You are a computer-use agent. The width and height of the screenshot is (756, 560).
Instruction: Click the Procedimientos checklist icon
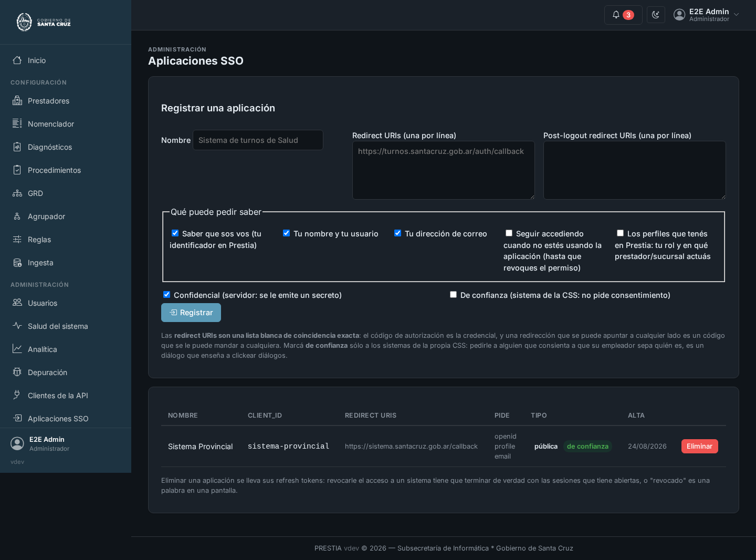pyautogui.click(x=17, y=170)
